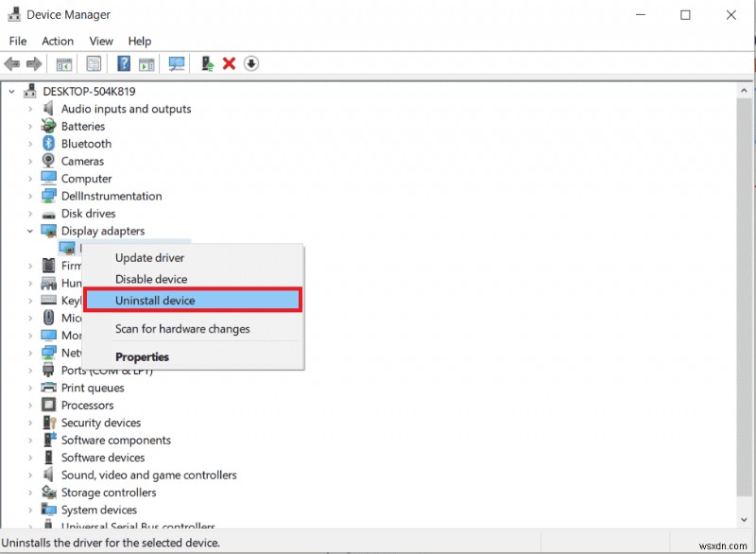The height and width of the screenshot is (554, 756).
Task: Expand the Sound, video and game controllers
Action: [29, 475]
